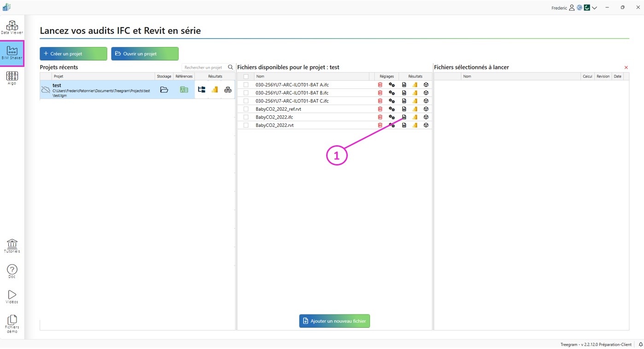The height and width of the screenshot is (349, 644).
Task: Open project storage folder for test project
Action: [x=164, y=89]
